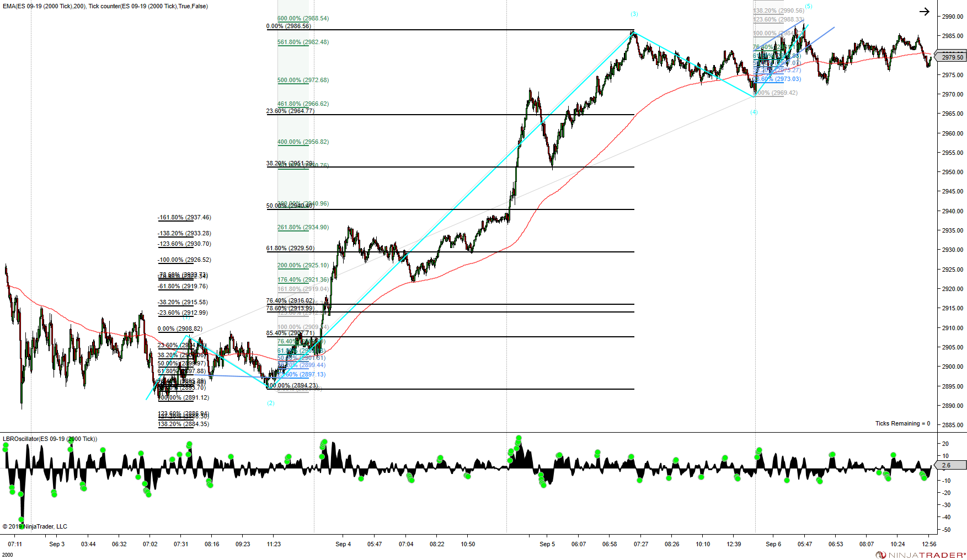967x560 pixels.
Task: Select the oscillator value marker 2.6
Action: [951, 465]
